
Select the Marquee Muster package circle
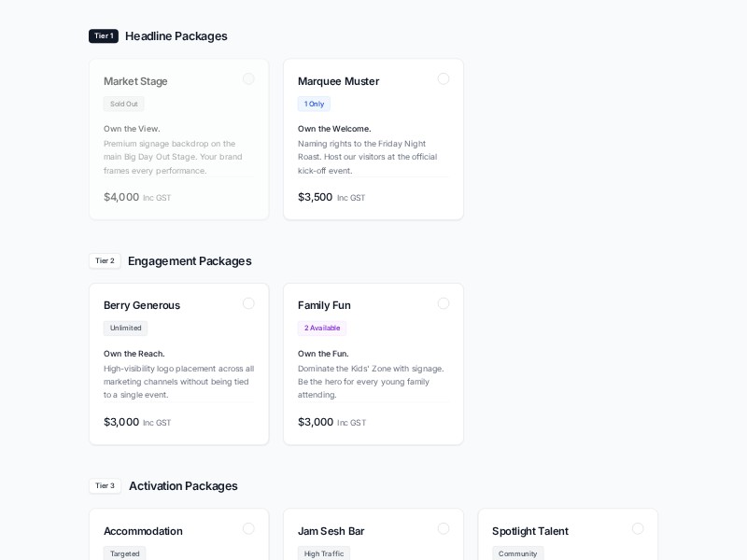point(444,79)
